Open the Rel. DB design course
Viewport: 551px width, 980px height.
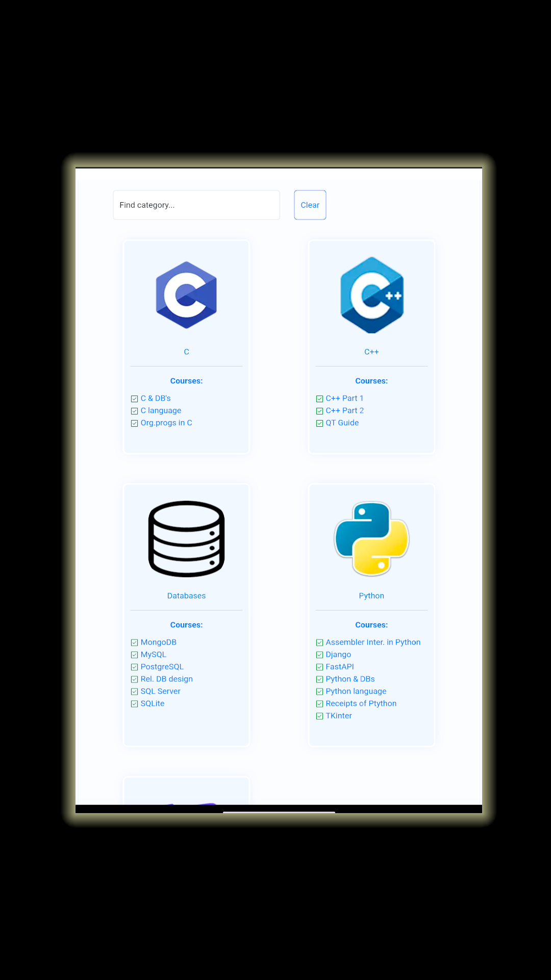coord(167,679)
